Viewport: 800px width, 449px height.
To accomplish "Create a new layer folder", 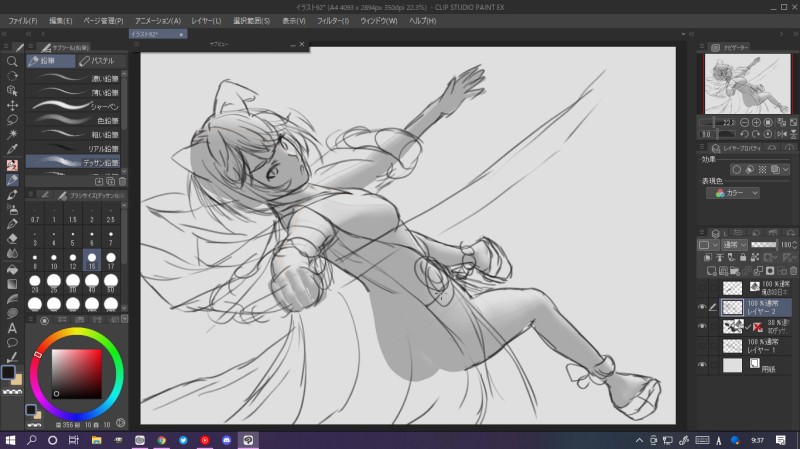I will tap(735, 271).
